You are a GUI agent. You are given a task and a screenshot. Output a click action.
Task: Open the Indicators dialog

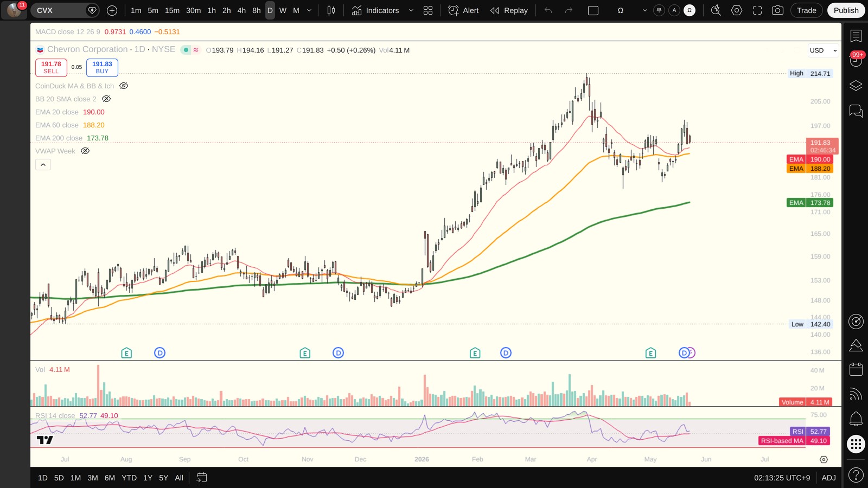[375, 10]
